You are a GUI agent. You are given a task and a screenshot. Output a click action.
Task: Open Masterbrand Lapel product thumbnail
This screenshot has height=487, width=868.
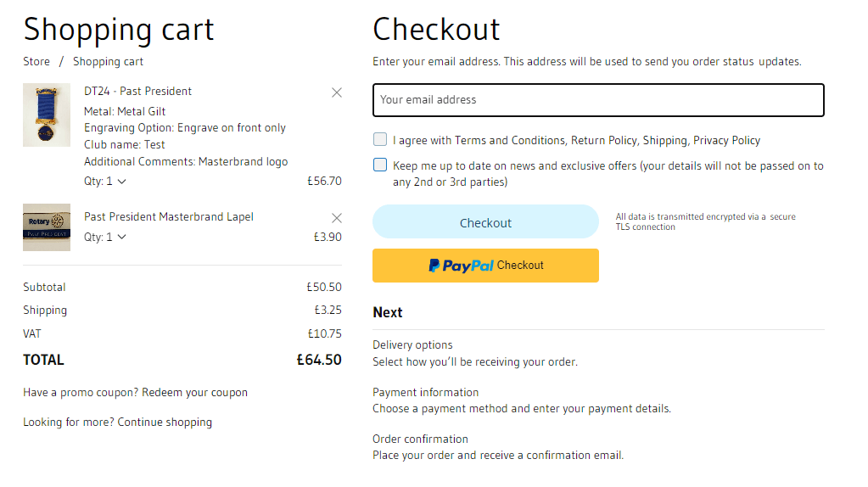click(47, 227)
